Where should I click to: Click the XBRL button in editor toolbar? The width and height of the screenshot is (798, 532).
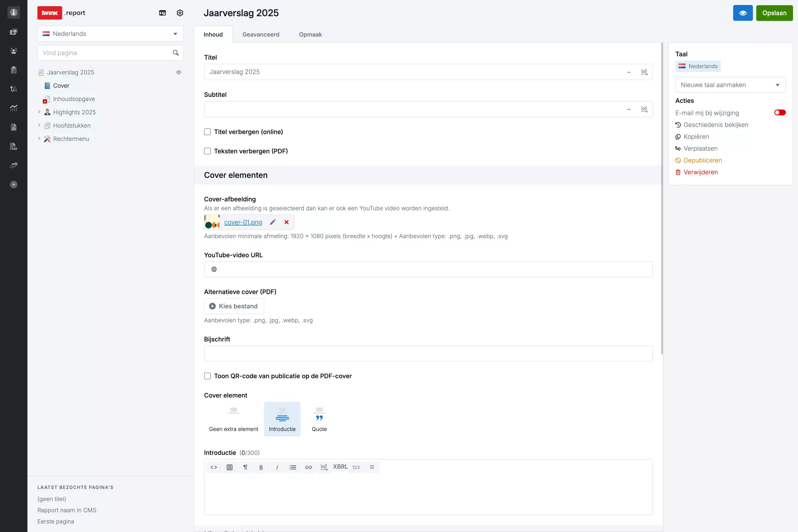click(x=340, y=467)
